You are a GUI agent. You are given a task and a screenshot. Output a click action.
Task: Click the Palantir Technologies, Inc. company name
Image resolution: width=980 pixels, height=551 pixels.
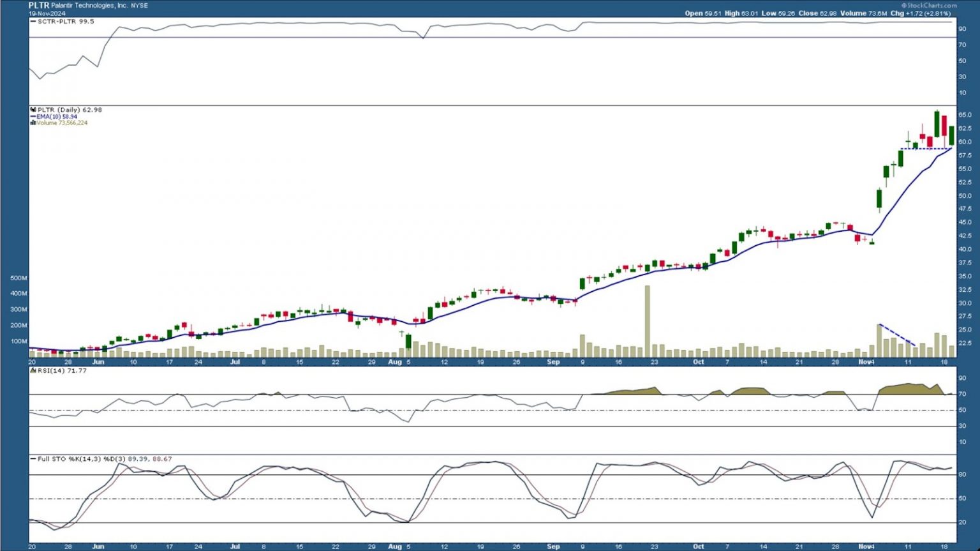tap(89, 5)
